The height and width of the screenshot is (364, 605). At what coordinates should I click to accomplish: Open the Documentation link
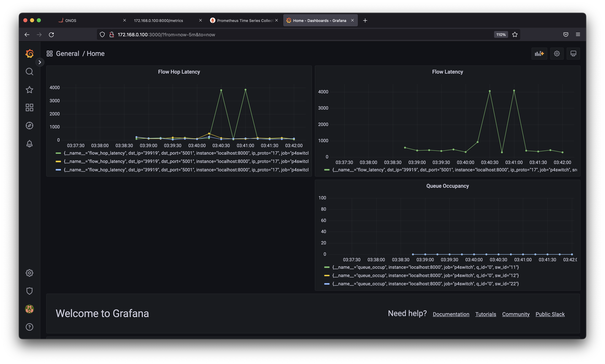(x=451, y=314)
